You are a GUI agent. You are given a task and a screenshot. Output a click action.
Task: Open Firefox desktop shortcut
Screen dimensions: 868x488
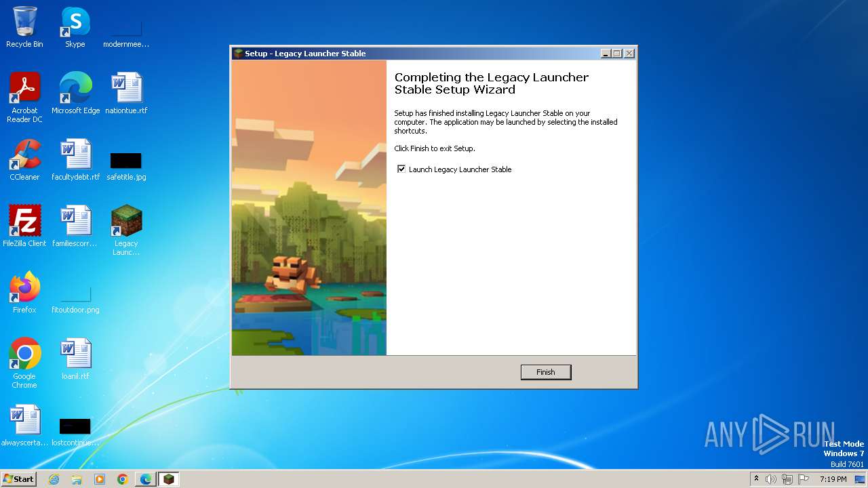coord(24,293)
